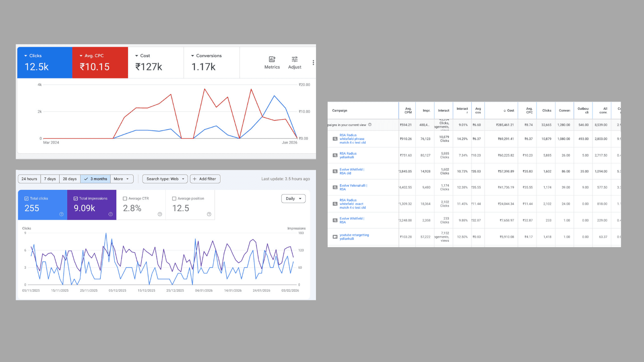Click the Add filter button
Image resolution: width=644 pixels, height=362 pixels.
click(205, 179)
